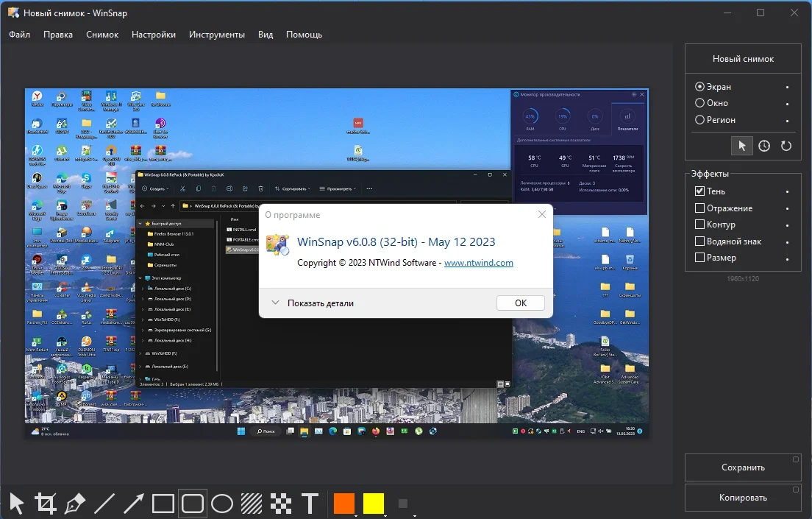Open settings dot for Водяной знак effect
This screenshot has width=812, height=519.
click(x=787, y=241)
